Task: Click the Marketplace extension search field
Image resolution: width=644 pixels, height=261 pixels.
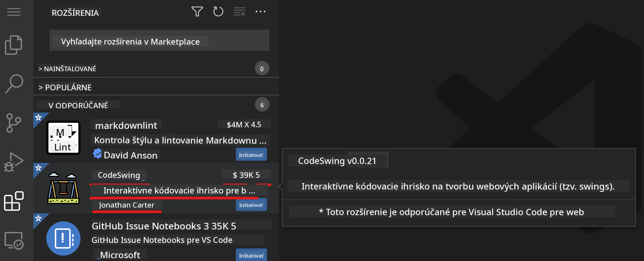Action: (x=159, y=41)
